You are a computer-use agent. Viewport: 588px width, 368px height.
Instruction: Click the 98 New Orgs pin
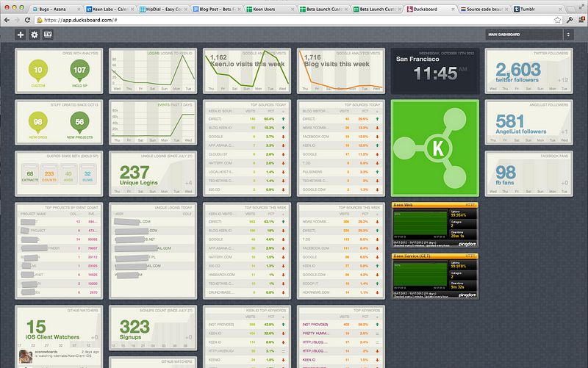click(x=38, y=123)
